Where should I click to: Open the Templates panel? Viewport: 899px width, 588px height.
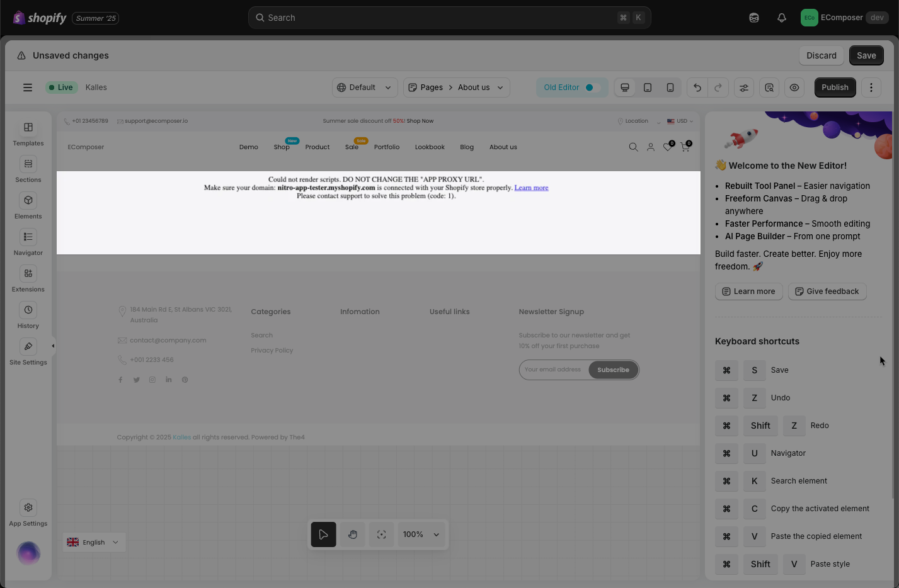28,133
